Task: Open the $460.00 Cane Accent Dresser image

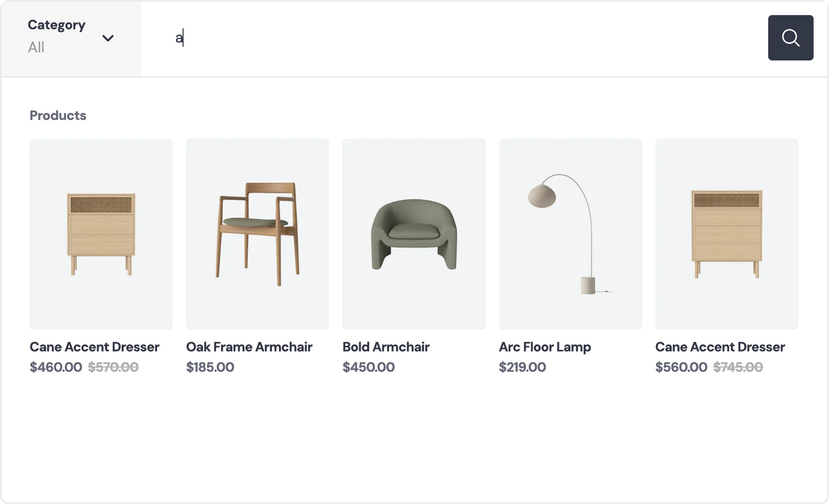Action: 101,234
